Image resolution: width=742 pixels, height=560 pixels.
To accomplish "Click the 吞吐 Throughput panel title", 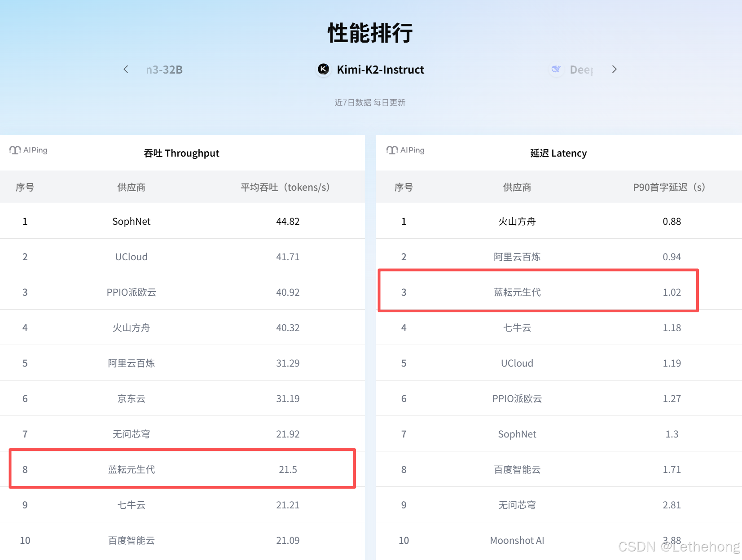I will (181, 153).
